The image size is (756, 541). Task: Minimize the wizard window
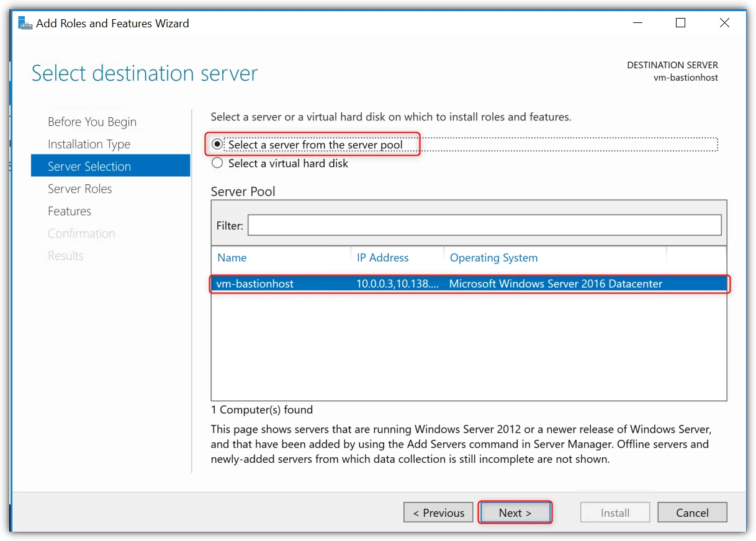click(638, 23)
